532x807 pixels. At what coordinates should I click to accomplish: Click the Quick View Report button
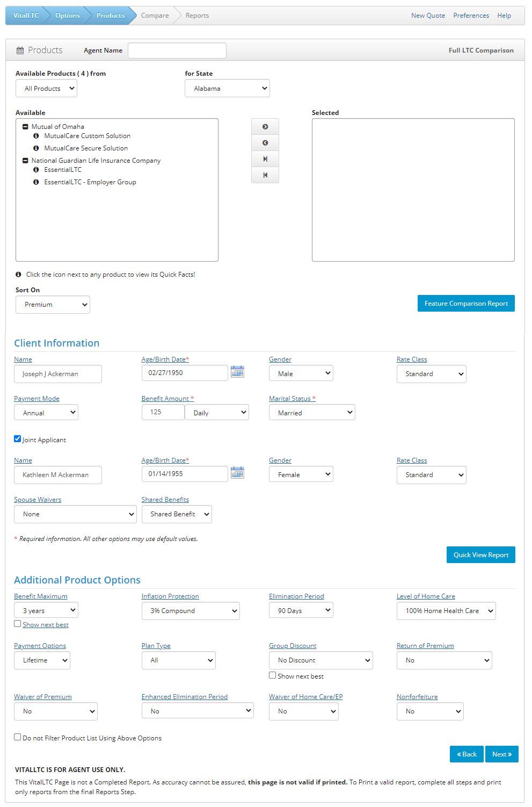pyautogui.click(x=480, y=554)
